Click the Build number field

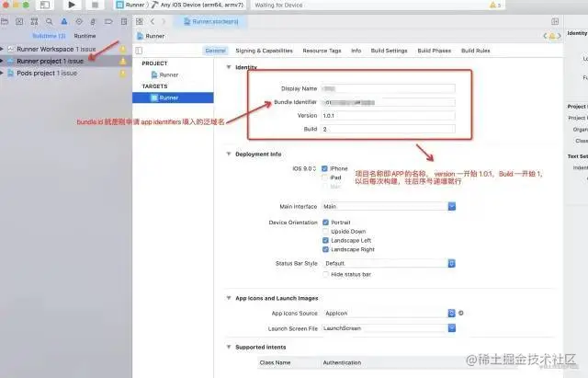pyautogui.click(x=388, y=129)
